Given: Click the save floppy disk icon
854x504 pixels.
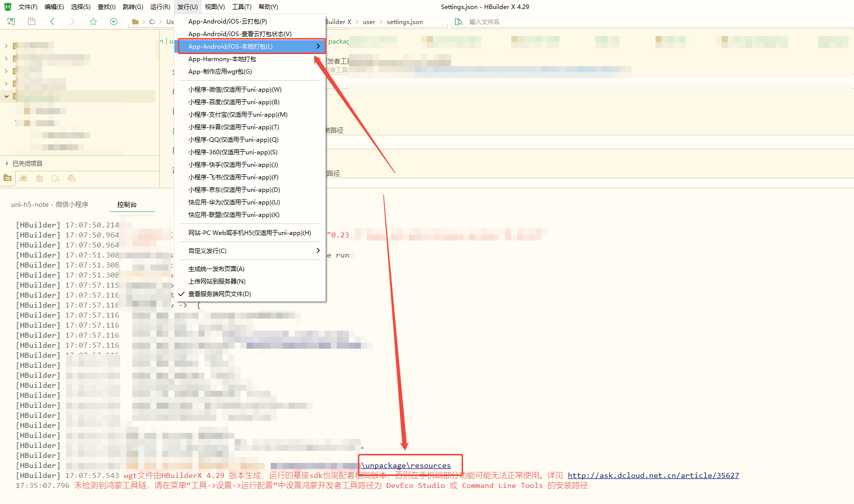Looking at the screenshot, I should pyautogui.click(x=32, y=22).
